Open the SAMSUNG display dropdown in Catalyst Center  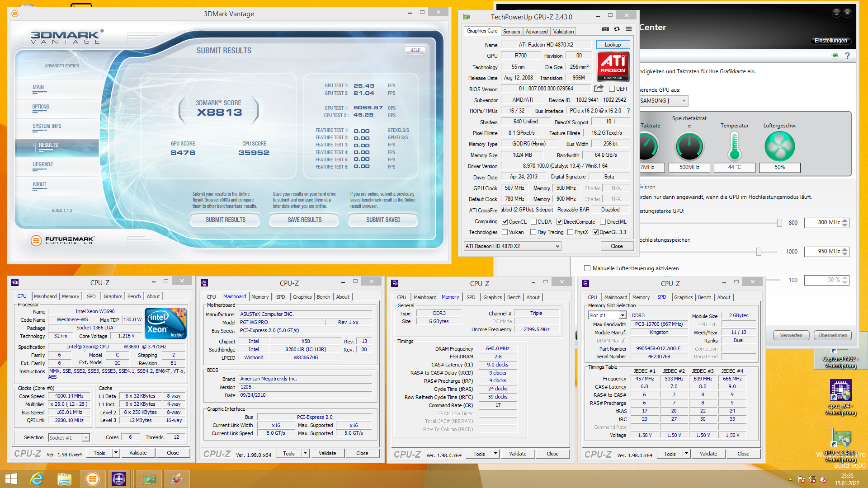tap(663, 101)
